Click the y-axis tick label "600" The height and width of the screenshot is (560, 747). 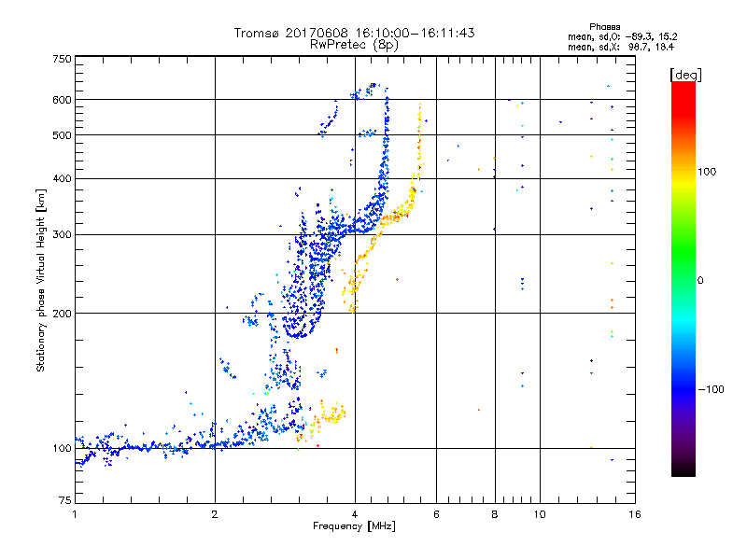coord(63,100)
